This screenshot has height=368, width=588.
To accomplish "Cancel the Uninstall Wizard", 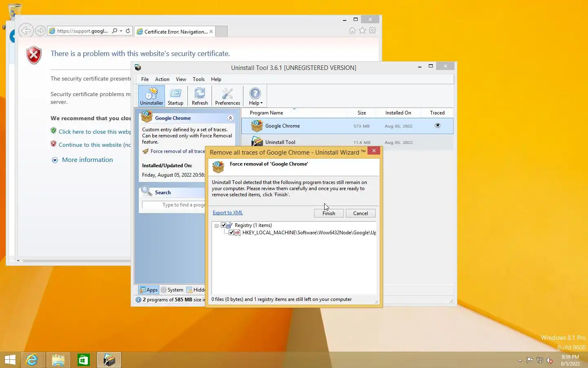I will [x=361, y=213].
